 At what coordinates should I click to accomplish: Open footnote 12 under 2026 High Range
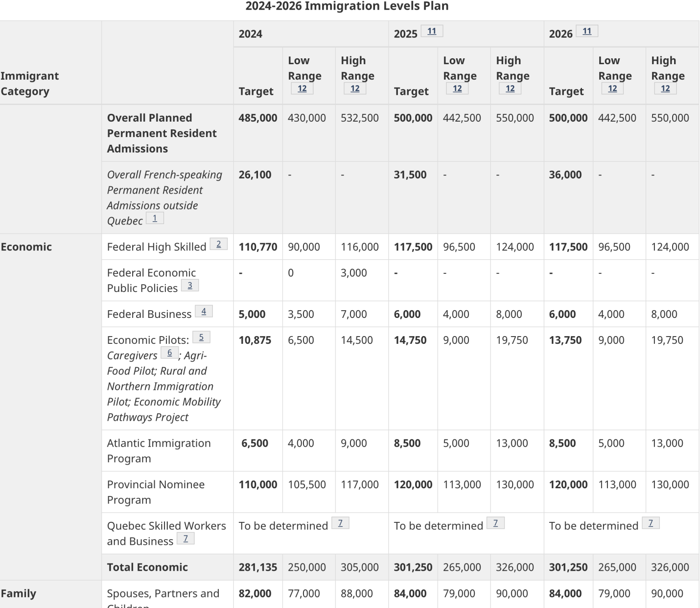click(665, 88)
